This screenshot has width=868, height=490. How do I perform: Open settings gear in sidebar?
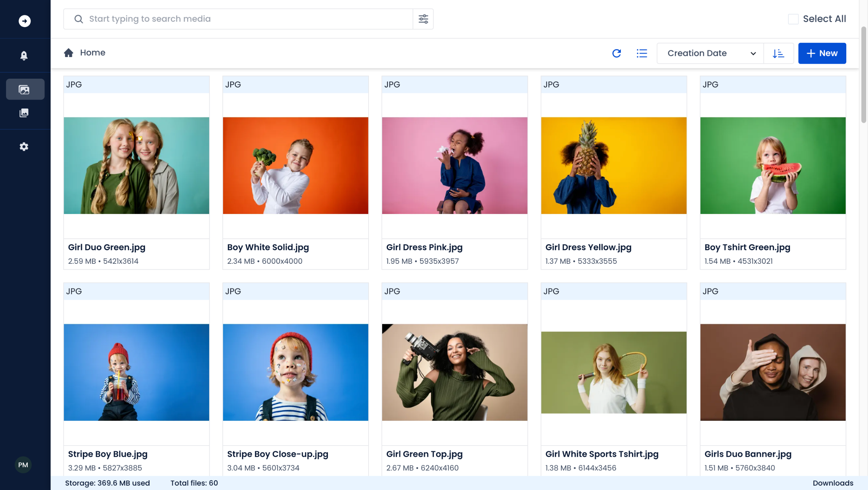[x=24, y=147]
